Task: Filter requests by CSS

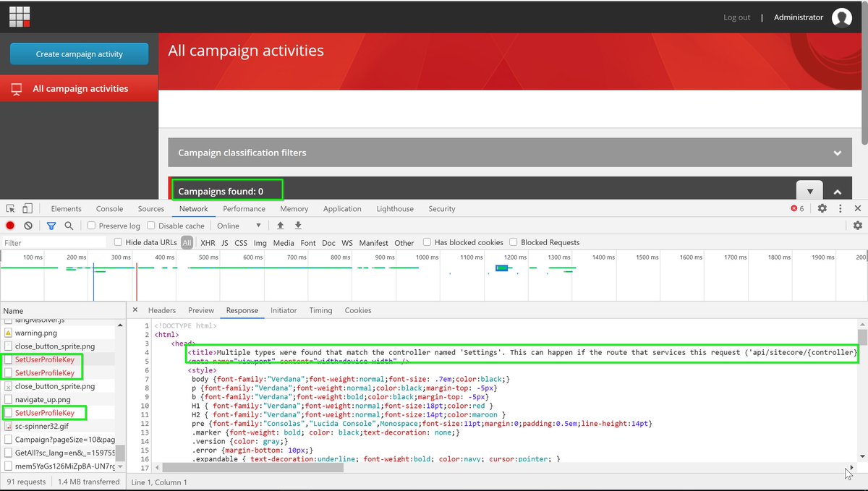Action: point(241,243)
